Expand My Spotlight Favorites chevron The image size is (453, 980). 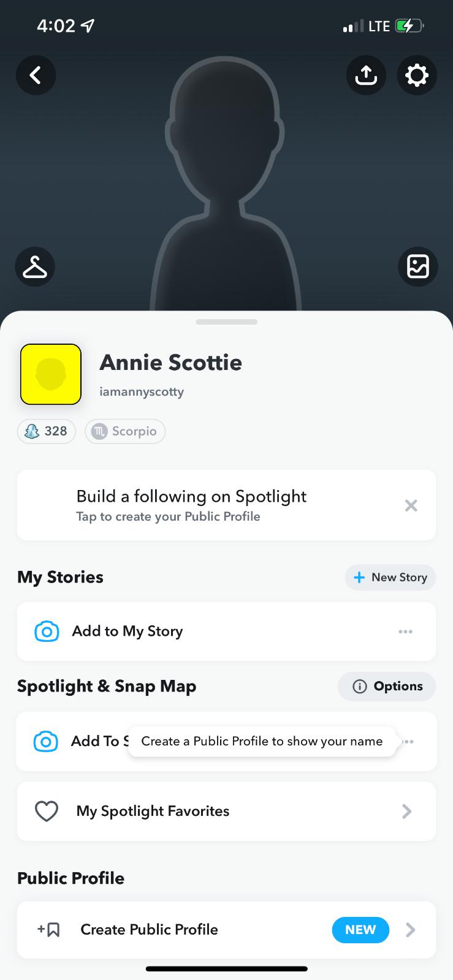tap(406, 811)
